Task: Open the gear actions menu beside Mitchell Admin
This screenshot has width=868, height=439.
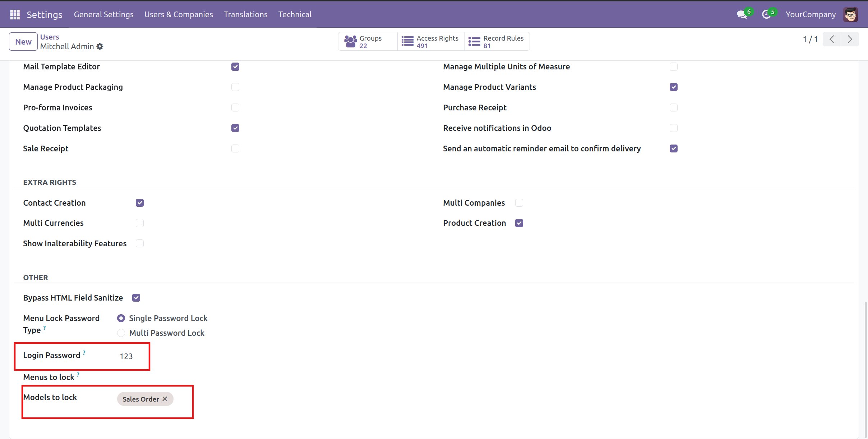Action: pyautogui.click(x=100, y=46)
